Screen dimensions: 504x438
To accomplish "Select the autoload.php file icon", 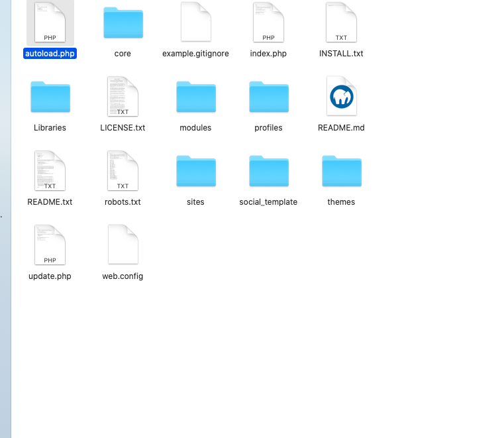I will click(50, 23).
